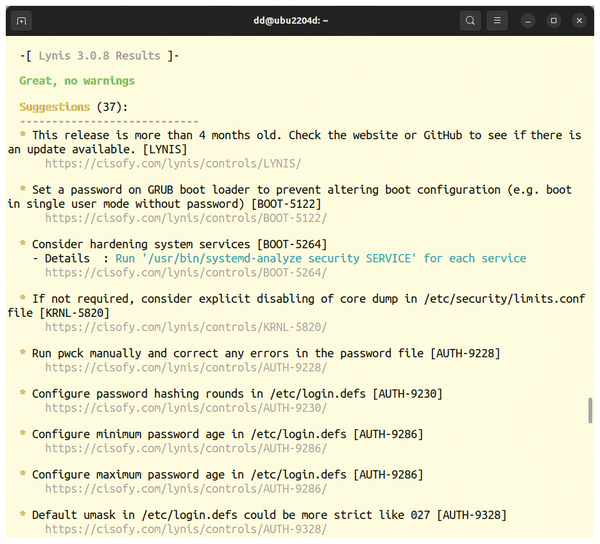600x544 pixels.
Task: Click the systemd-analyze security details text
Action: tap(321, 259)
